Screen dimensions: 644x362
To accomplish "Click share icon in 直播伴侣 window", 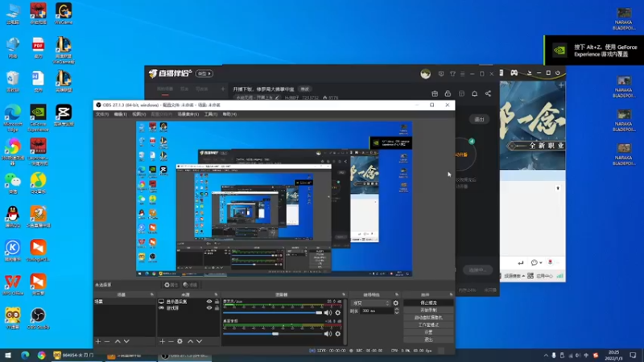I will tap(488, 93).
